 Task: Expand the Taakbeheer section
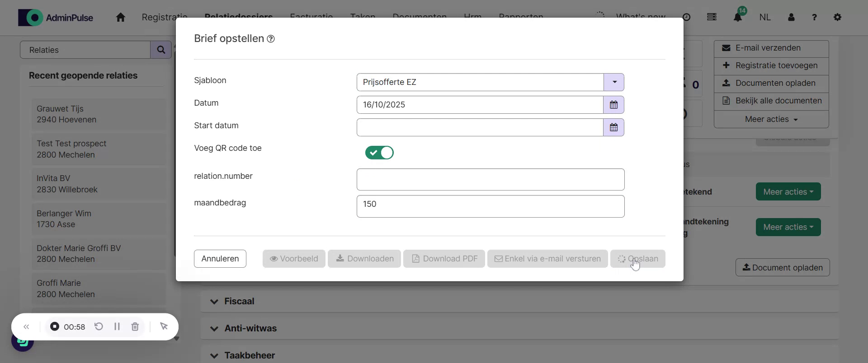click(x=519, y=355)
